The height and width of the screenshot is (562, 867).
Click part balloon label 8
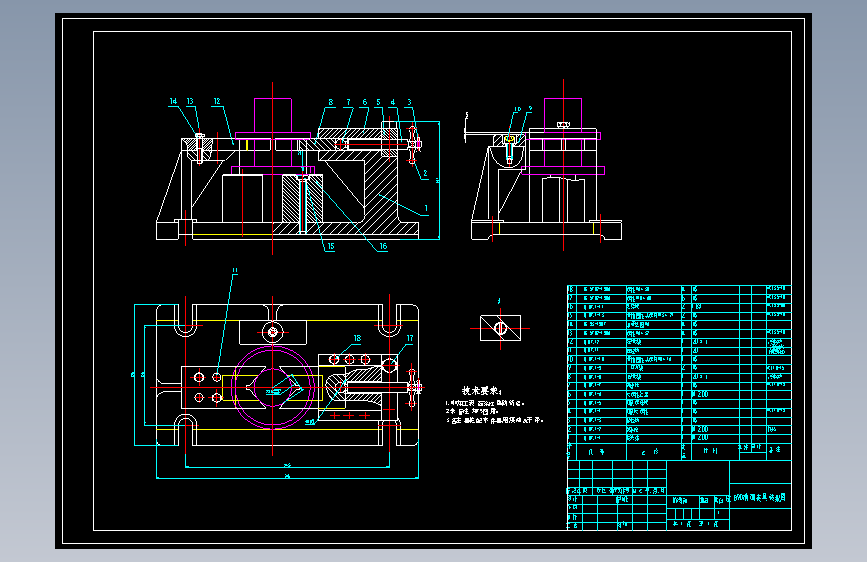pyautogui.click(x=331, y=102)
